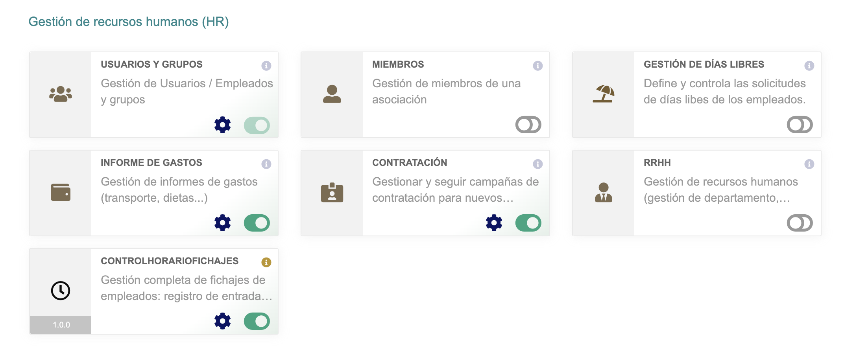The width and height of the screenshot is (868, 357).
Task: Show info for Gestión de Días Libres
Action: coord(809,66)
